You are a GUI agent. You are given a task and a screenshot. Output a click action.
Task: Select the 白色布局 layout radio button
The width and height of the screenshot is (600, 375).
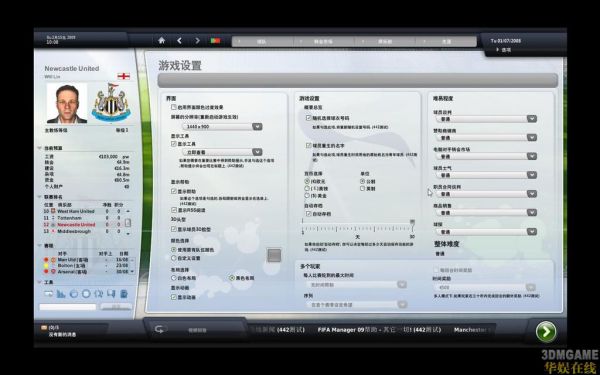[174, 278]
